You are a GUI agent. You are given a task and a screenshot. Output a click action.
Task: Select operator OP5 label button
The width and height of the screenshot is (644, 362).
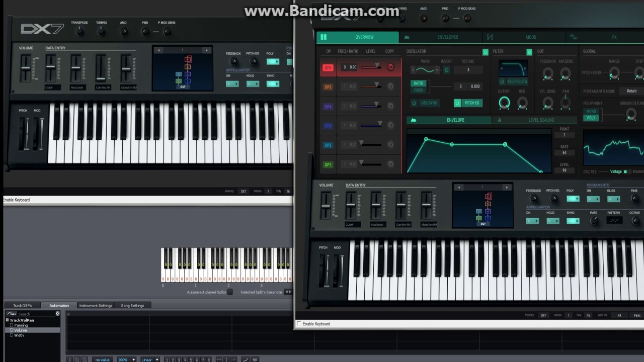pos(328,87)
